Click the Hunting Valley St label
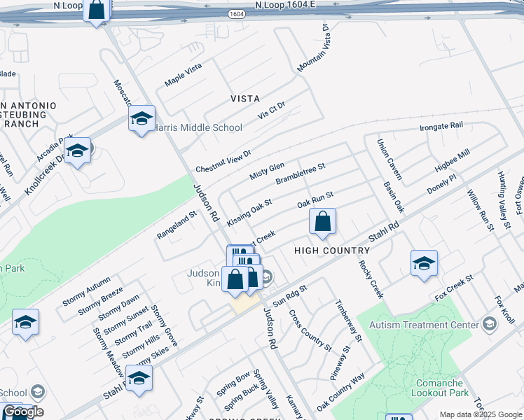 [504, 200]
